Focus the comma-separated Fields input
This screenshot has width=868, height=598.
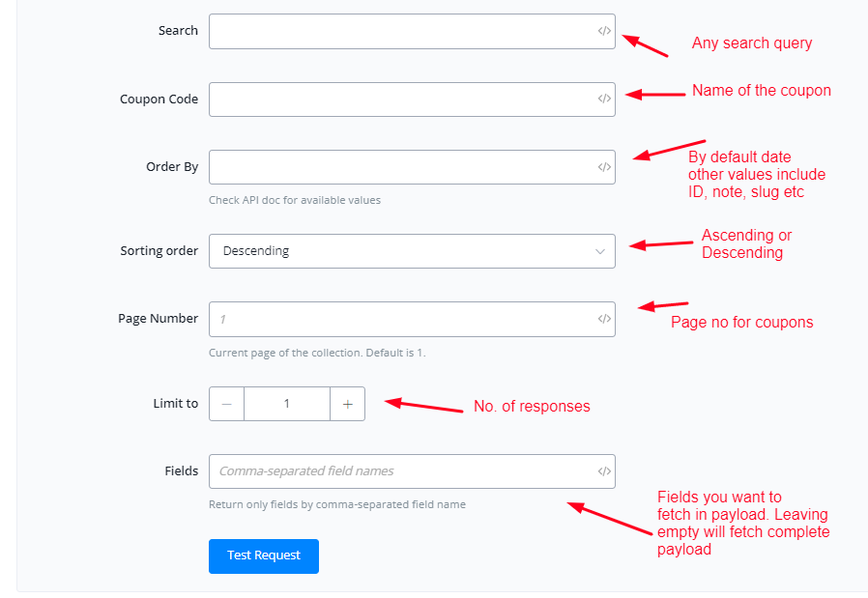pyautogui.click(x=401, y=471)
